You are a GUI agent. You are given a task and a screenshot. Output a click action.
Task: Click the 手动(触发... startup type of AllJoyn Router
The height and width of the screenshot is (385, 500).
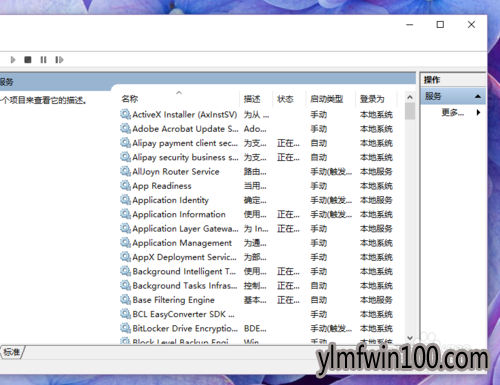[331, 171]
